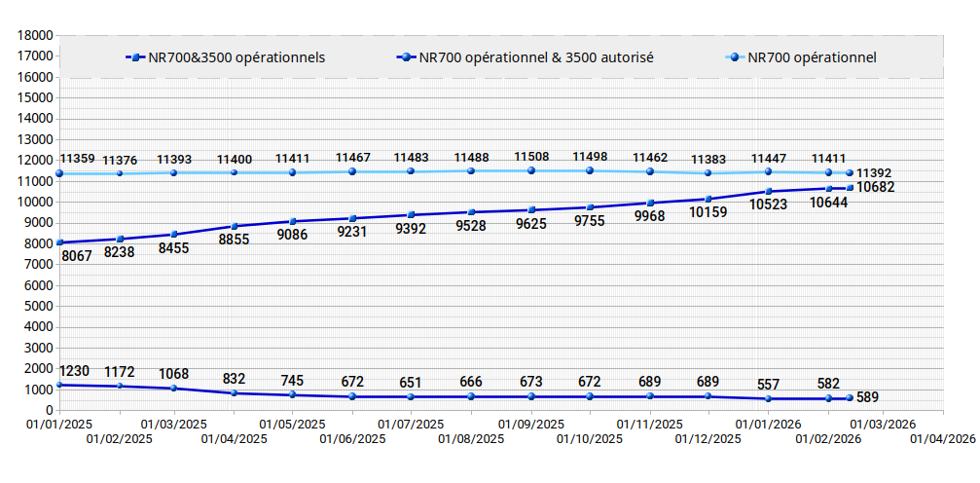
Task: Select the data point marker labeled 1230
Action: click(59, 385)
